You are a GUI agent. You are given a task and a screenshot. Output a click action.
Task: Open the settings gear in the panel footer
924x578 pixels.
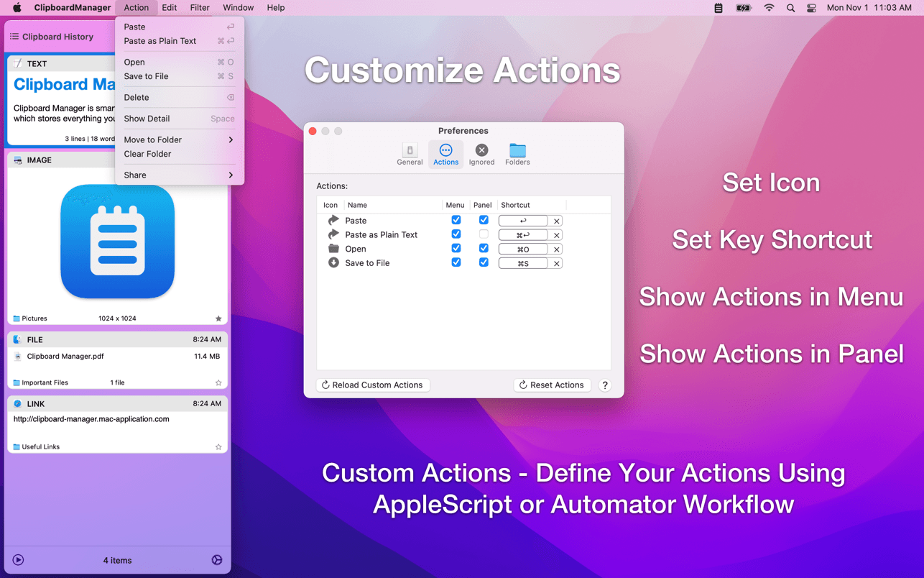(x=217, y=560)
